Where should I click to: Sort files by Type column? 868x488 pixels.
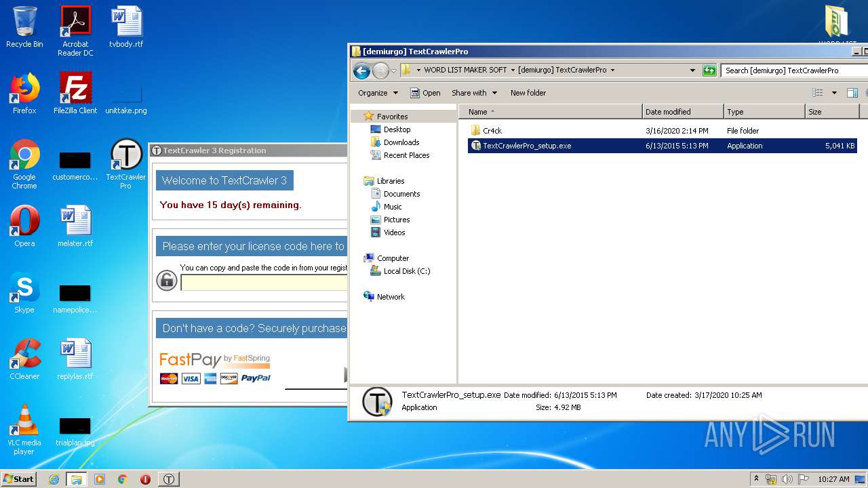pos(764,112)
